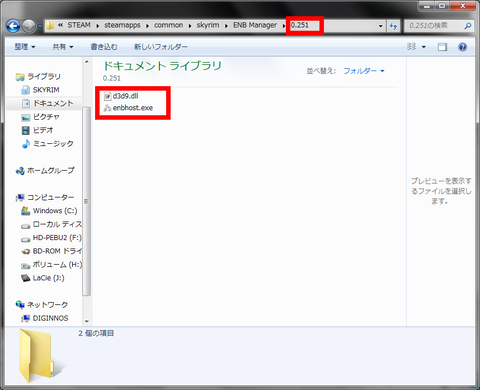This screenshot has width=480, height=390.
Task: Click the コンピューター monitor icon
Action: (20, 198)
